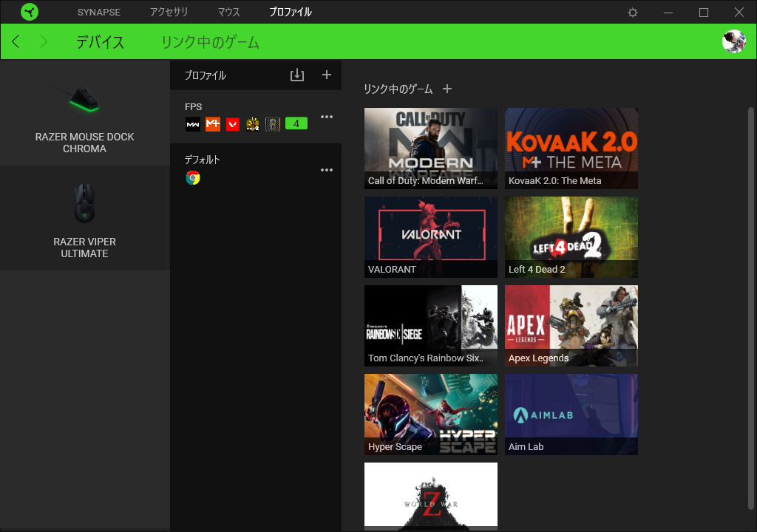Click Valorant icon in FPS profile
Screen dimensions: 757x532
[x=233, y=124]
